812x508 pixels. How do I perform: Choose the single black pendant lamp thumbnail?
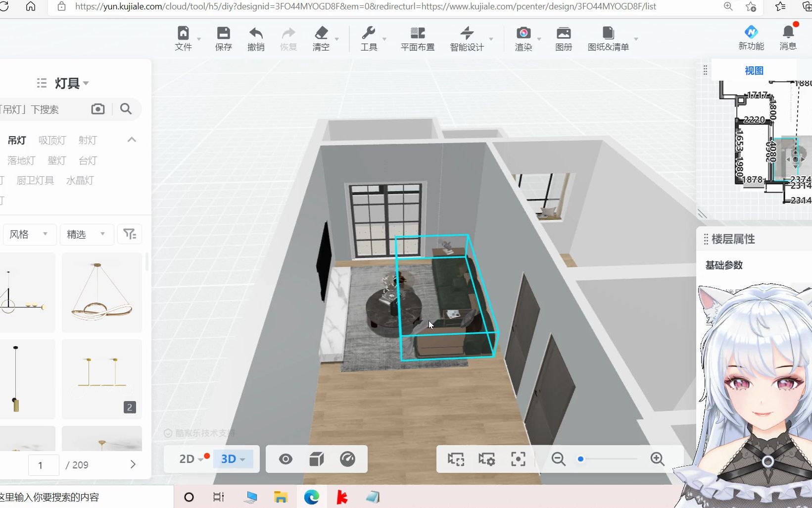click(x=28, y=379)
